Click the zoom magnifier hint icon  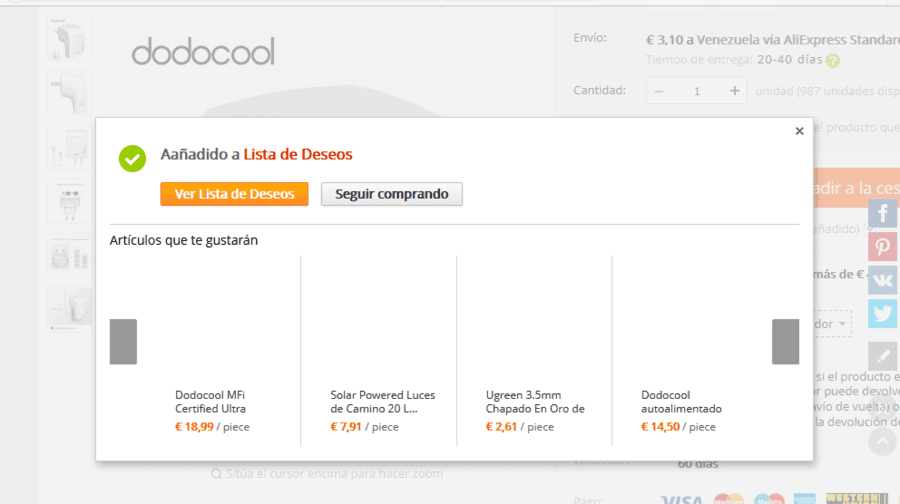pos(216,474)
